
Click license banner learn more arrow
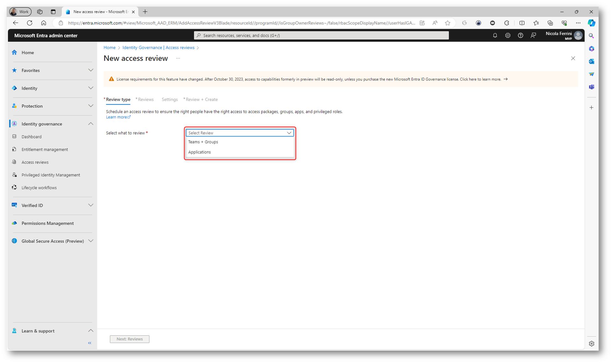point(506,79)
